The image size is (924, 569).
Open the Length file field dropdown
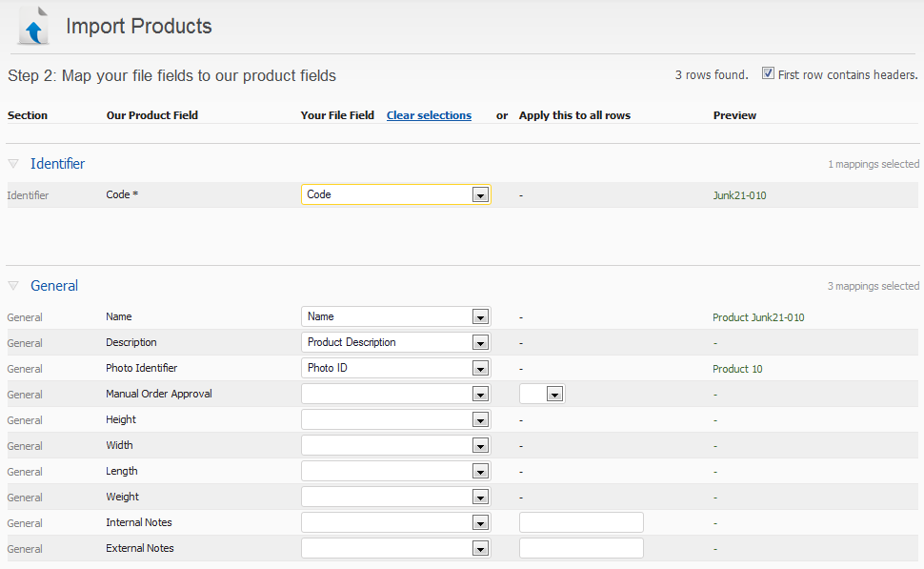pos(396,471)
